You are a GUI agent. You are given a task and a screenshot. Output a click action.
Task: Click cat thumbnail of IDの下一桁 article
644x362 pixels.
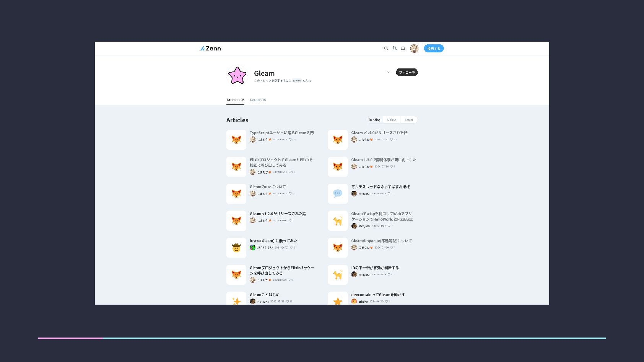[x=338, y=275]
